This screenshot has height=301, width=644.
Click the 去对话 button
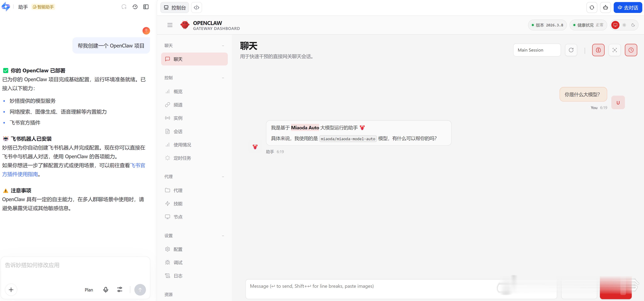point(627,7)
